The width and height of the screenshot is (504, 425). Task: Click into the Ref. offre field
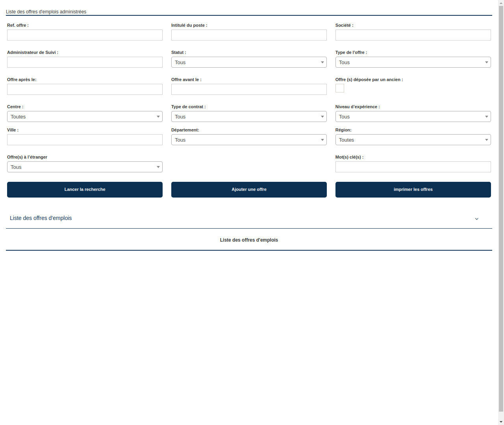pyautogui.click(x=85, y=35)
